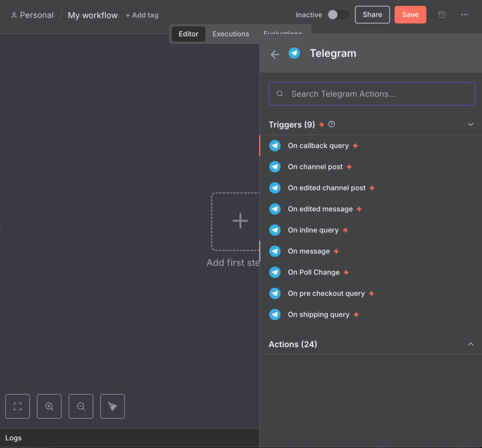Screen dimensions: 482x448
Task: Expand the Logs panel
Action: click(x=13, y=438)
